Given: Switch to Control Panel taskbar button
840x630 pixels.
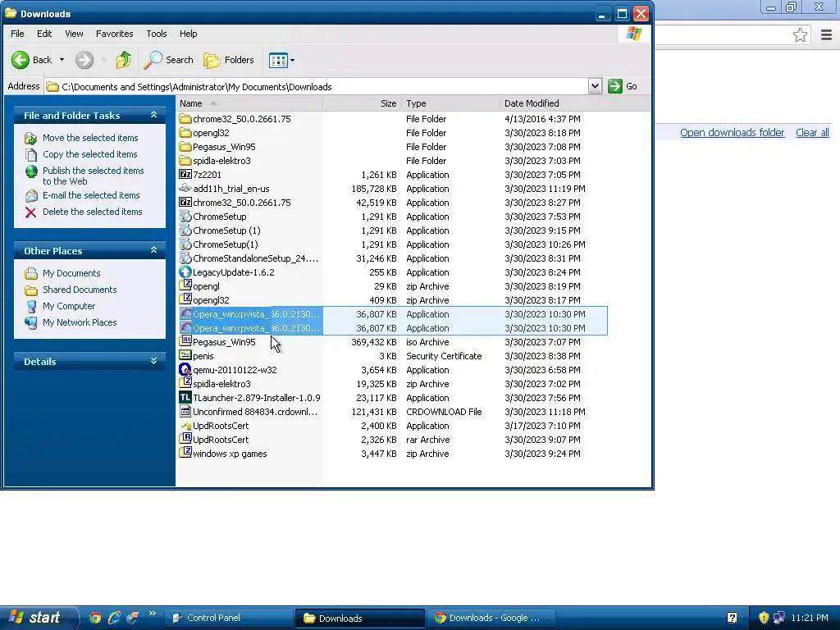Looking at the screenshot, I should pos(229,618).
